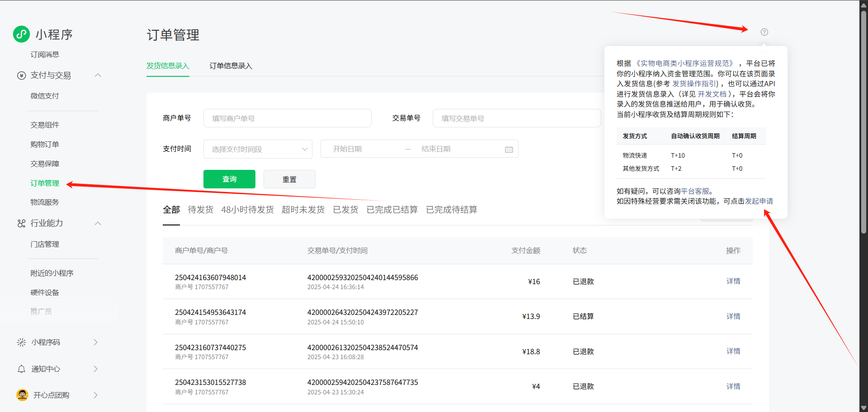Click the scrollbar down arrow

863,407
